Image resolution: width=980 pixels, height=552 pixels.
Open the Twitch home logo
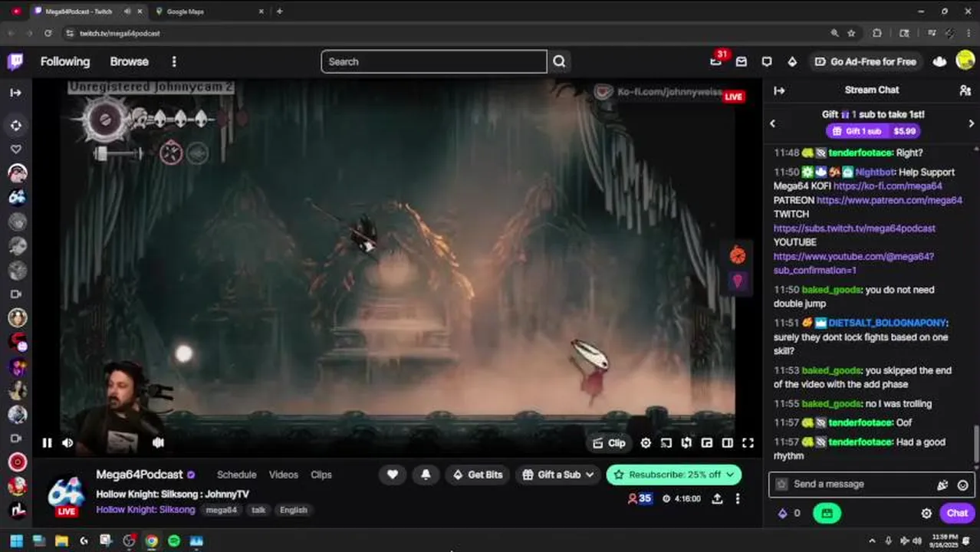15,61
